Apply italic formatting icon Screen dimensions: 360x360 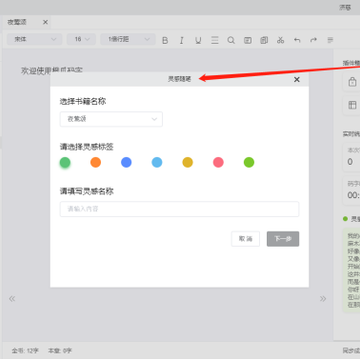(x=182, y=40)
